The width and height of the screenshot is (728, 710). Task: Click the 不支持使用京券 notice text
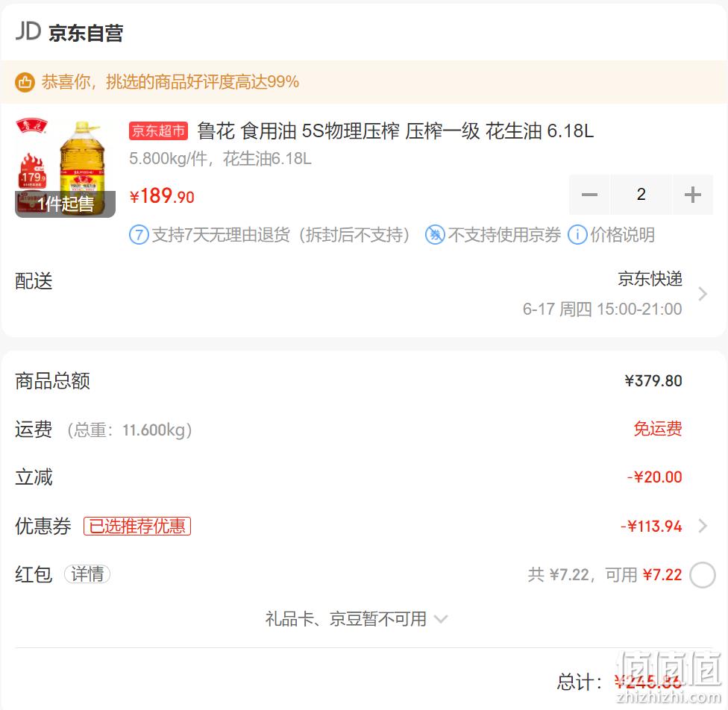(x=504, y=235)
